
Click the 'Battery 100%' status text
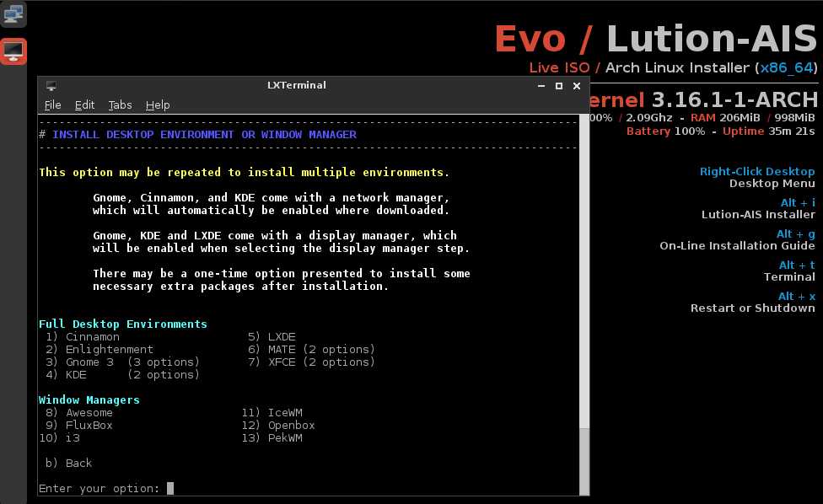coord(665,131)
